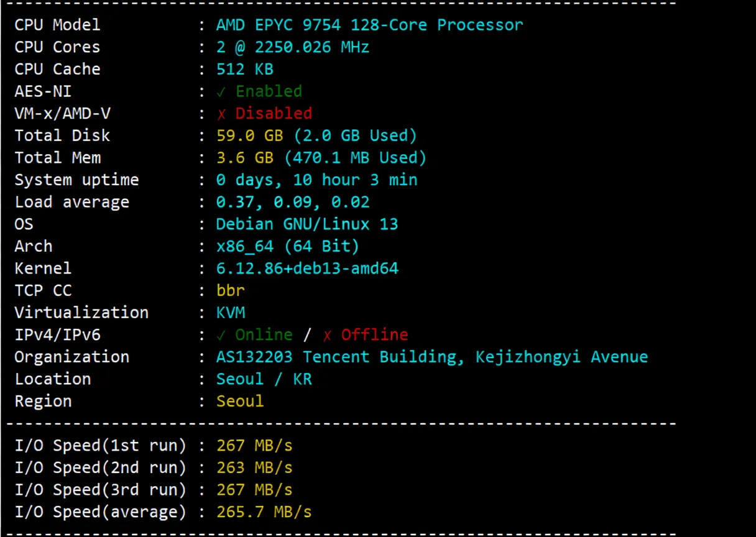Click the Virtualization label
Screen dimensions: 756x537
pyautogui.click(x=81, y=313)
